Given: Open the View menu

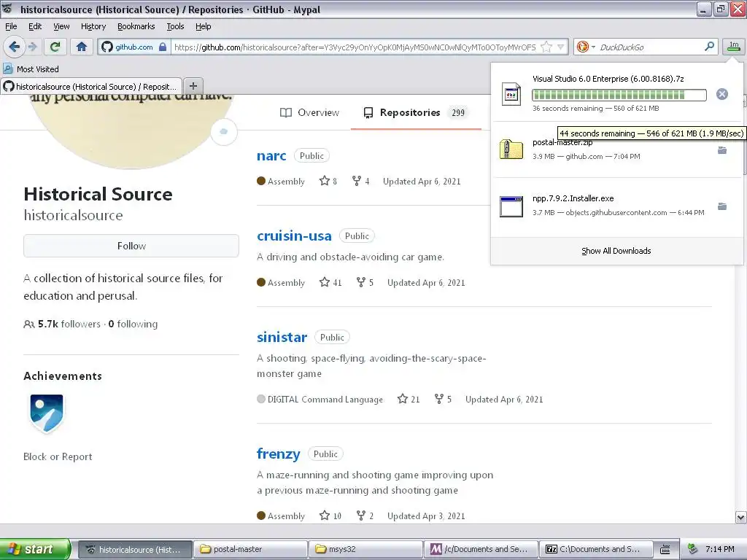Looking at the screenshot, I should click(x=61, y=26).
